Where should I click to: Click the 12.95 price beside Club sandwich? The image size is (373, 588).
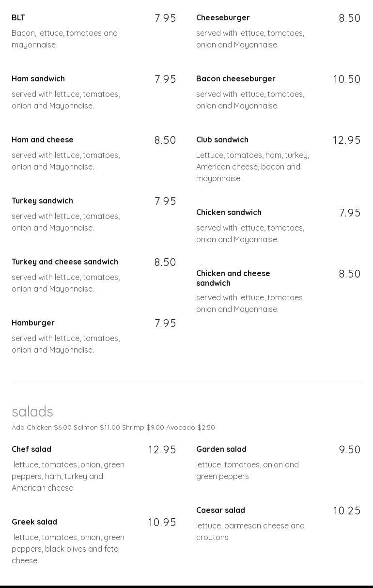pos(346,140)
